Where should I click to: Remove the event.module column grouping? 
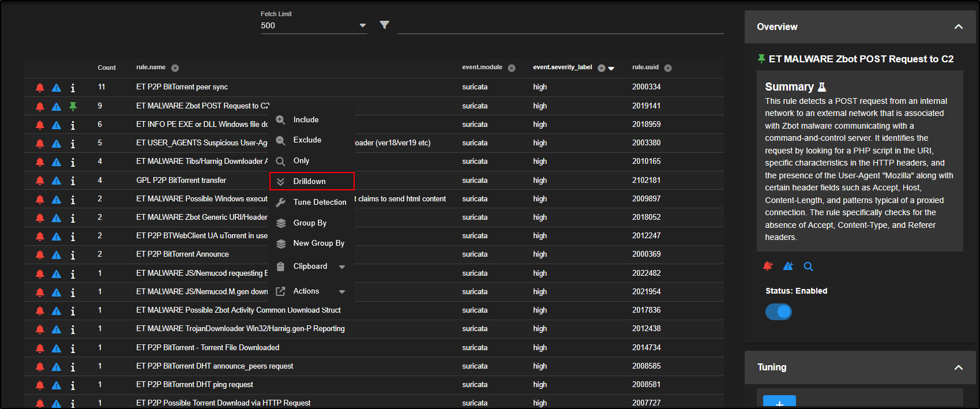tap(512, 68)
